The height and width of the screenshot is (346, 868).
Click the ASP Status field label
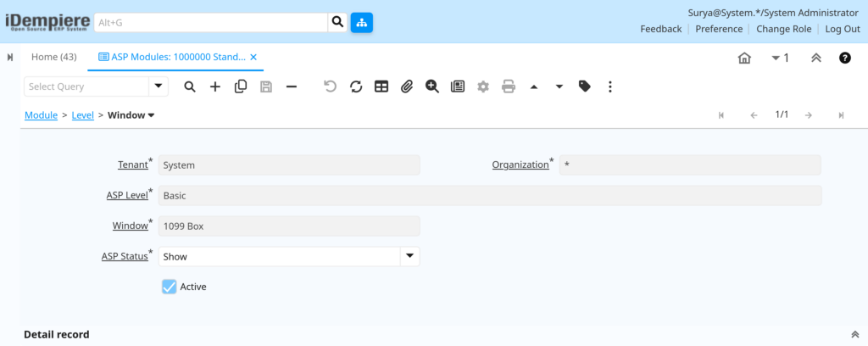point(125,256)
